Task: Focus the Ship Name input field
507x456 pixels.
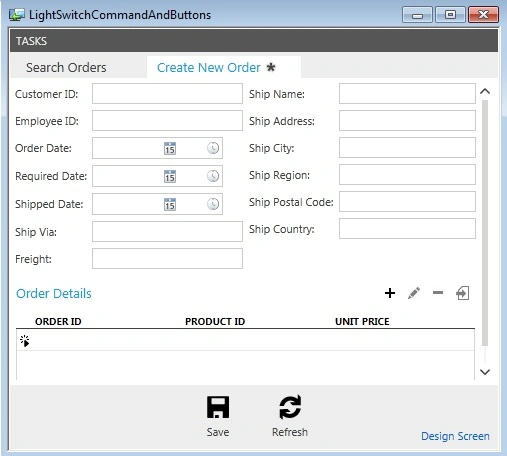Action: [x=407, y=93]
